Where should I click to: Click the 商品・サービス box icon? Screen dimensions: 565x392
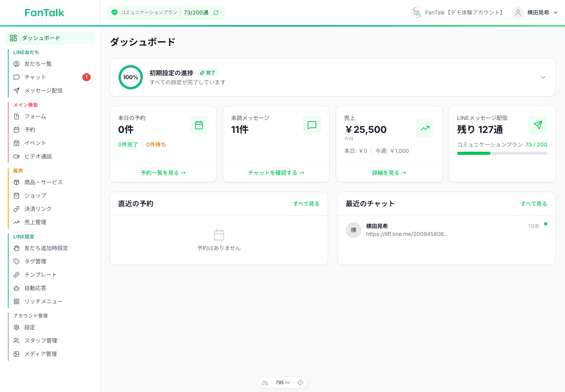pos(16,182)
